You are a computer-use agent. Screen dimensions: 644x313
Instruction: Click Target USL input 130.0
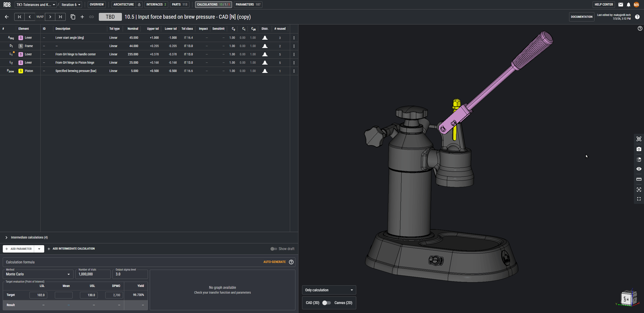click(x=89, y=295)
